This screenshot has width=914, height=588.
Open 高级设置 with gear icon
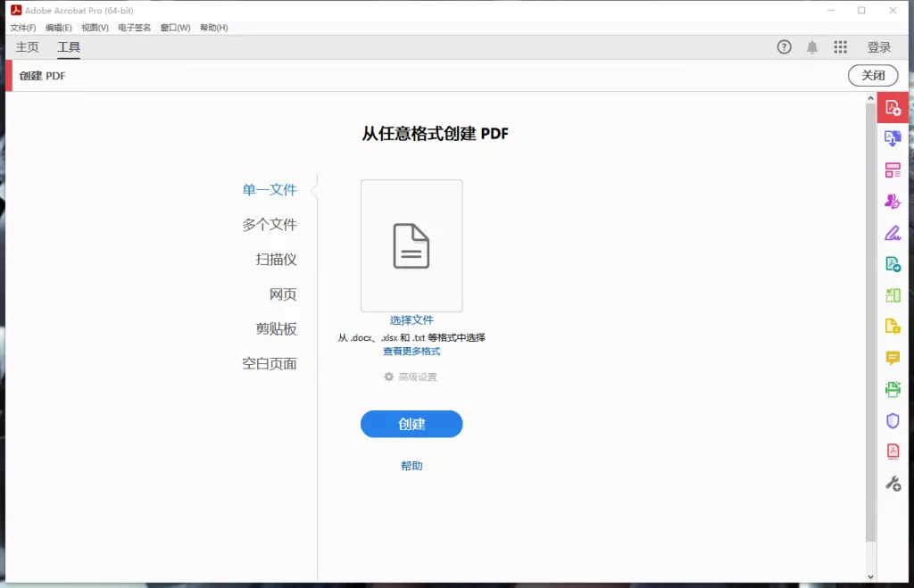click(411, 377)
